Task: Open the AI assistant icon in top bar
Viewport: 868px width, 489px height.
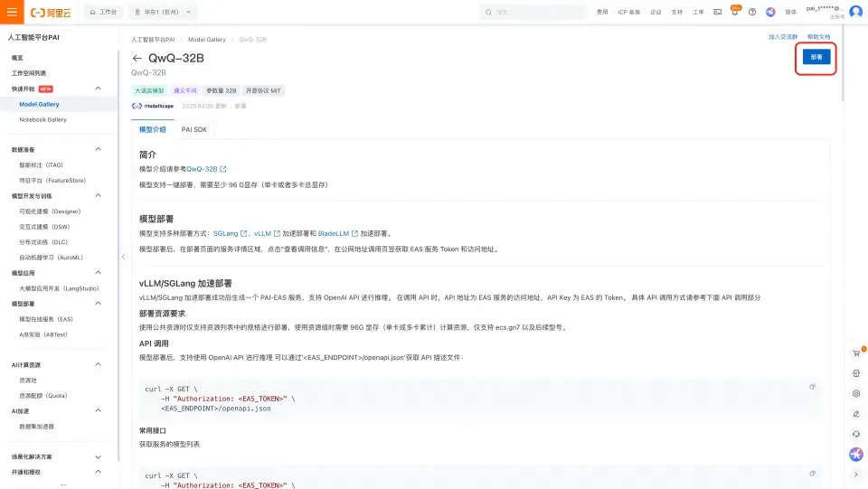Action: [x=770, y=12]
